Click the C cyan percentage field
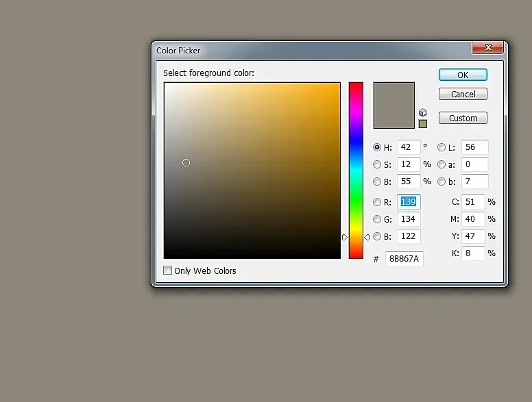The height and width of the screenshot is (402, 532). (x=473, y=202)
